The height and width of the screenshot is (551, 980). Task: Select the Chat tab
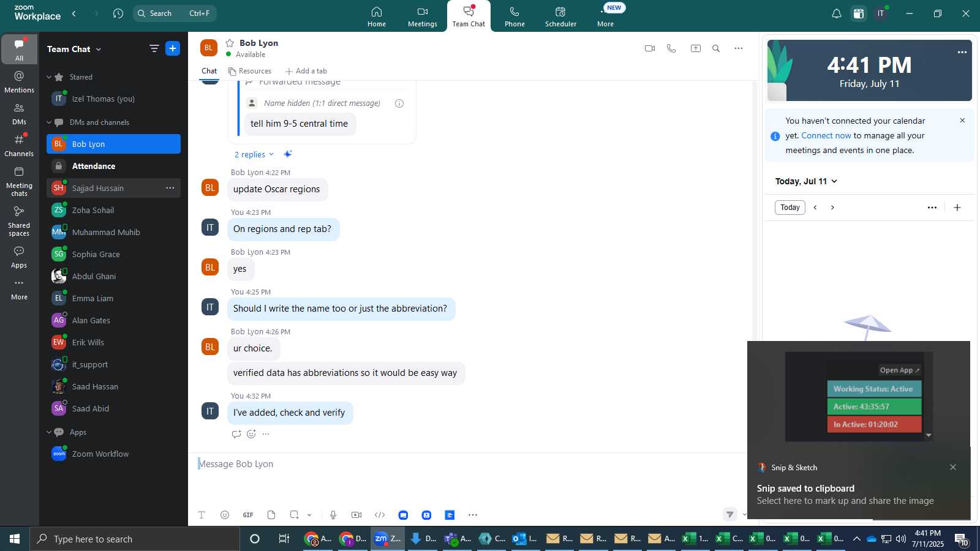(209, 71)
